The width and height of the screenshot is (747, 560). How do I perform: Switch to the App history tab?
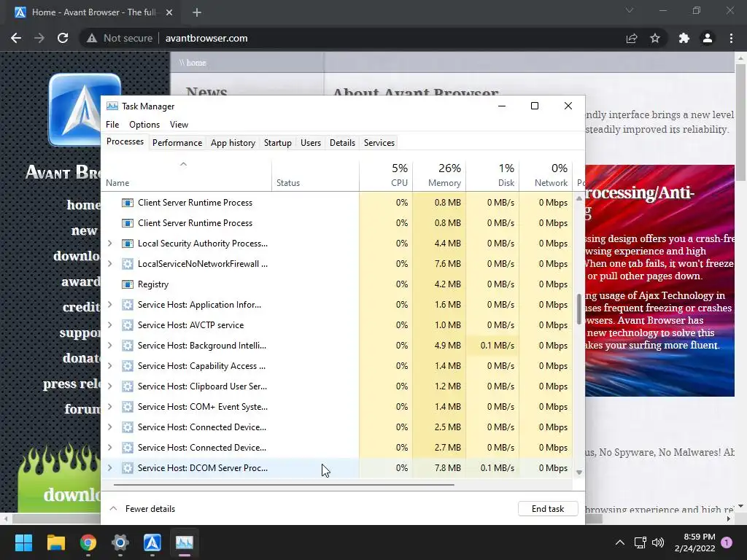[233, 143]
